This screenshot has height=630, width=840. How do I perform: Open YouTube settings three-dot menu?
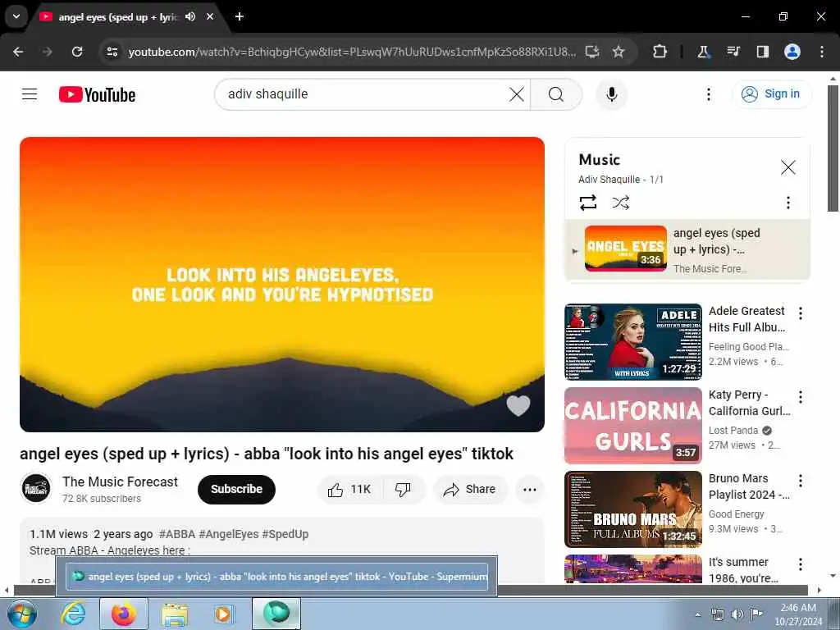(708, 95)
